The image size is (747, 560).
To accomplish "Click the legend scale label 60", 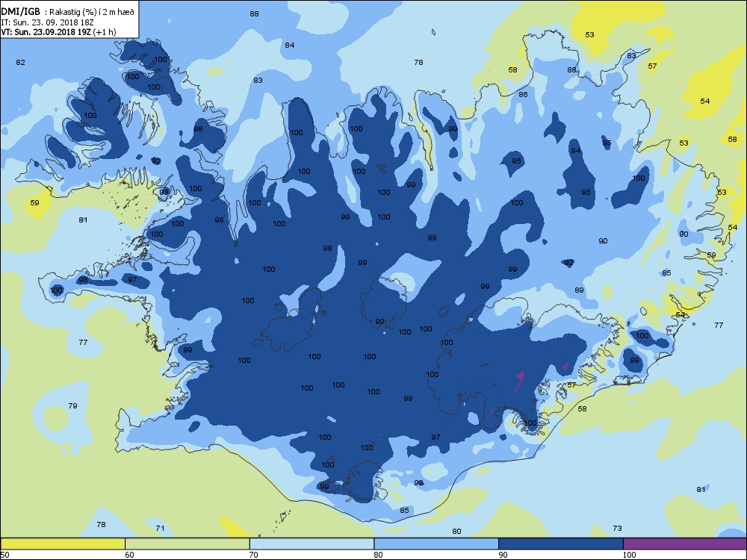I will (129, 555).
